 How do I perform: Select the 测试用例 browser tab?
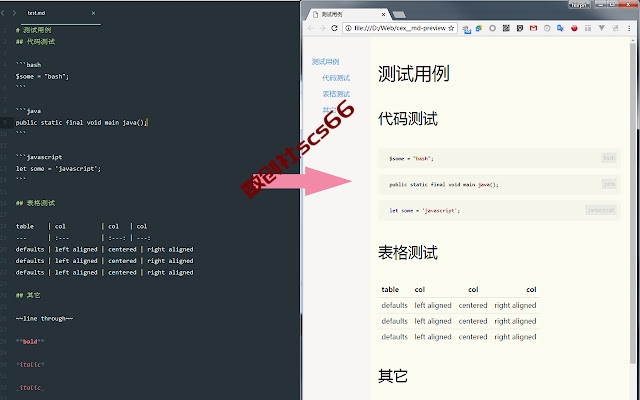pos(347,15)
